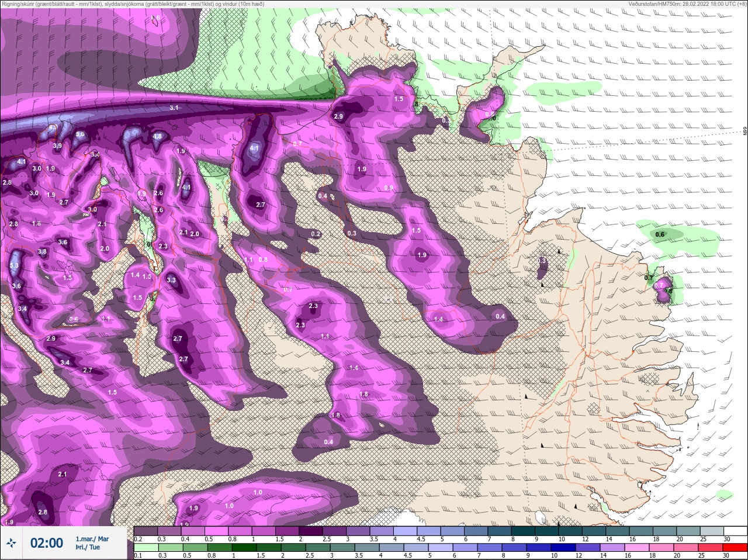This screenshot has width=748, height=560.
Task: Click the 5.3 precipitation value on the map
Action: point(15,265)
